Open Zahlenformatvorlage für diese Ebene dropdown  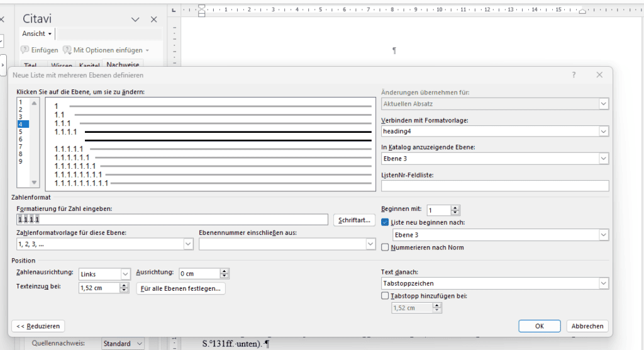click(188, 244)
